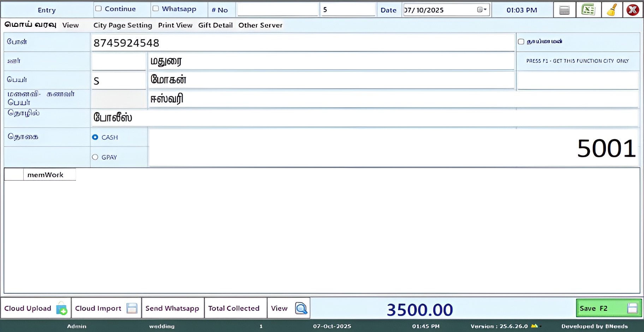Image resolution: width=644 pixels, height=332 pixels.
Task: Enable the Continue checkbox
Action: coord(99,9)
